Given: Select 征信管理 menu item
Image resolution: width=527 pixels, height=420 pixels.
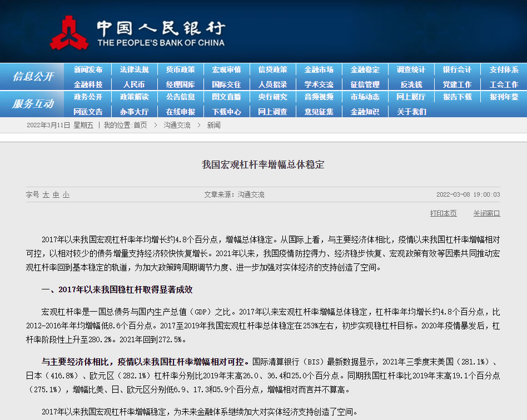Looking at the screenshot, I should (x=365, y=84).
